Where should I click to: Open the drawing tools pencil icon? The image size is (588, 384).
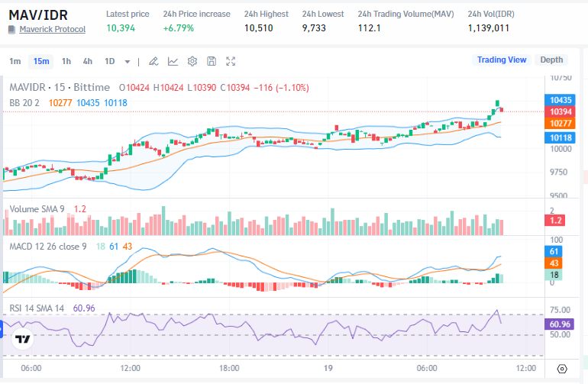click(153, 61)
